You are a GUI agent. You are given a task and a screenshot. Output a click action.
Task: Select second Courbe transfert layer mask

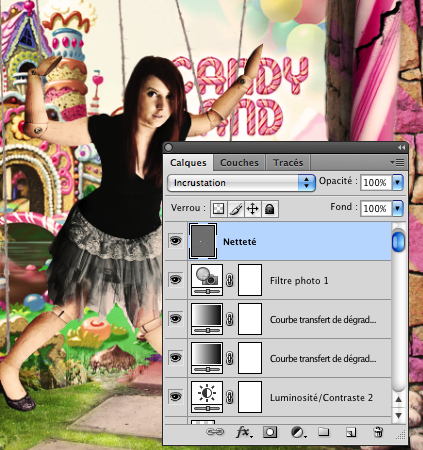250,358
